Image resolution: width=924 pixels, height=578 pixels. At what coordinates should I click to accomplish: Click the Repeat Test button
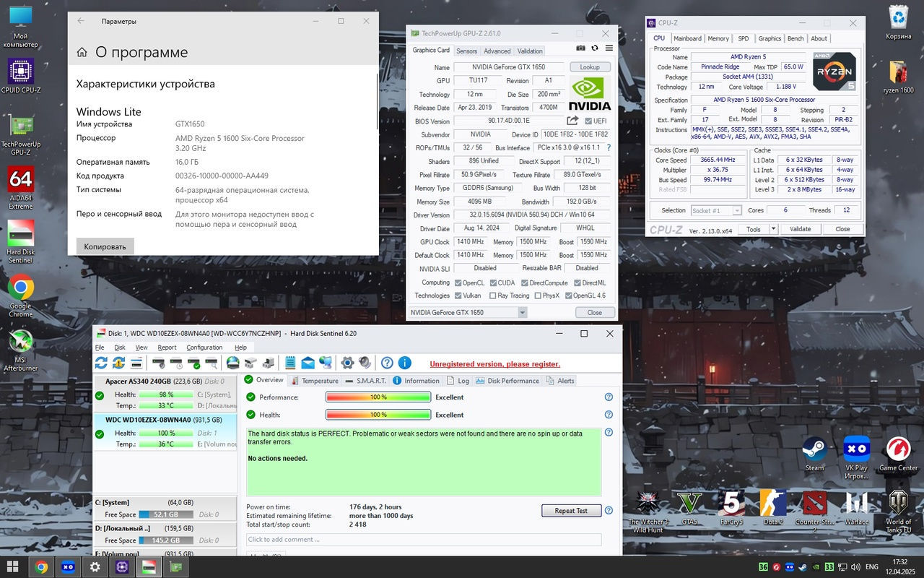point(571,511)
